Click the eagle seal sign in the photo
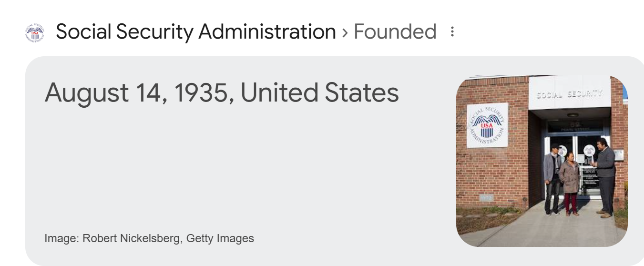The width and height of the screenshot is (644, 266). [x=487, y=125]
